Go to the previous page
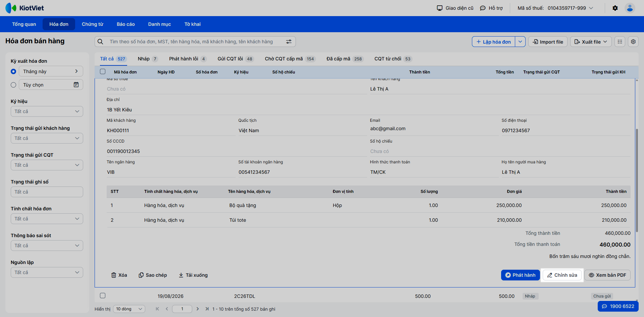 (x=167, y=309)
